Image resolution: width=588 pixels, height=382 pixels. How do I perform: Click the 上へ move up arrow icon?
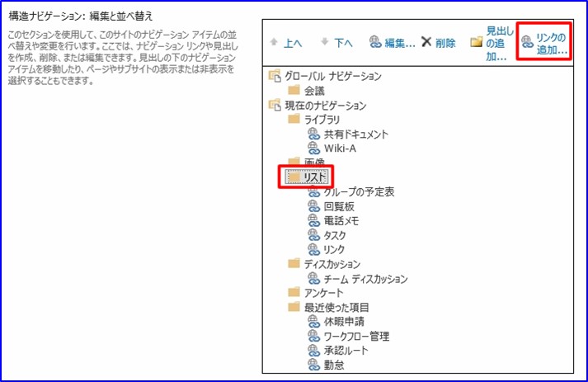tap(274, 41)
